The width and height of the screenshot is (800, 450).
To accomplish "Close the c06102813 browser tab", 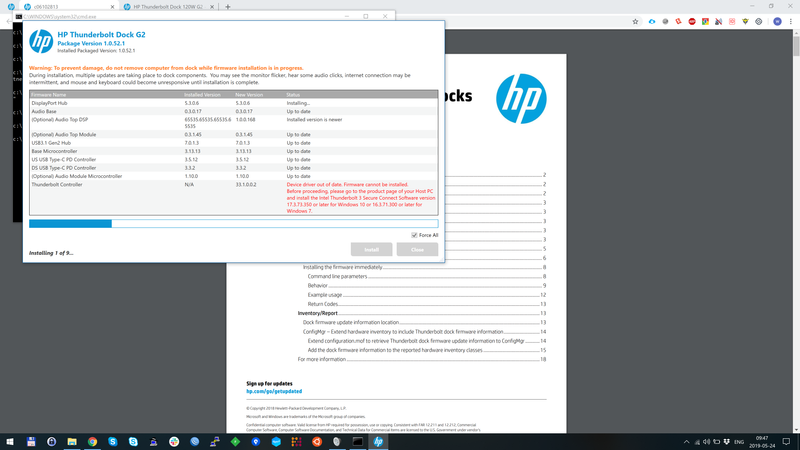I will pyautogui.click(x=112, y=7).
